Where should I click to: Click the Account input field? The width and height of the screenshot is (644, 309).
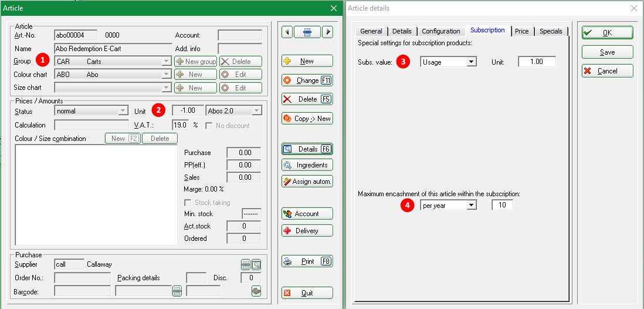240,35
